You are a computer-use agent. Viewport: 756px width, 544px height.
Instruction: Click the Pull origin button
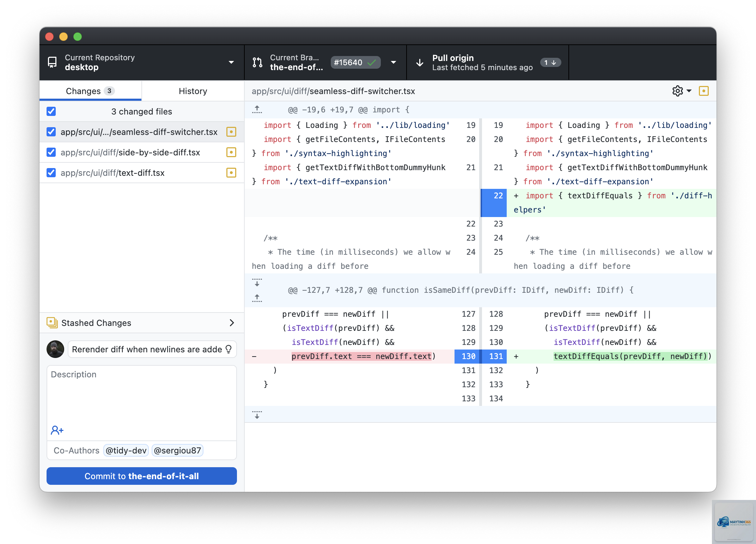pyautogui.click(x=488, y=62)
